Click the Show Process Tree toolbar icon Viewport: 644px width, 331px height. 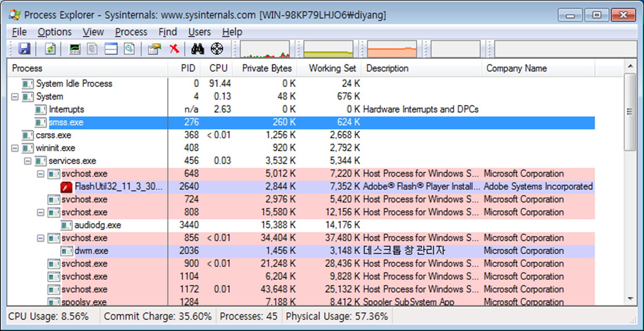tap(93, 49)
